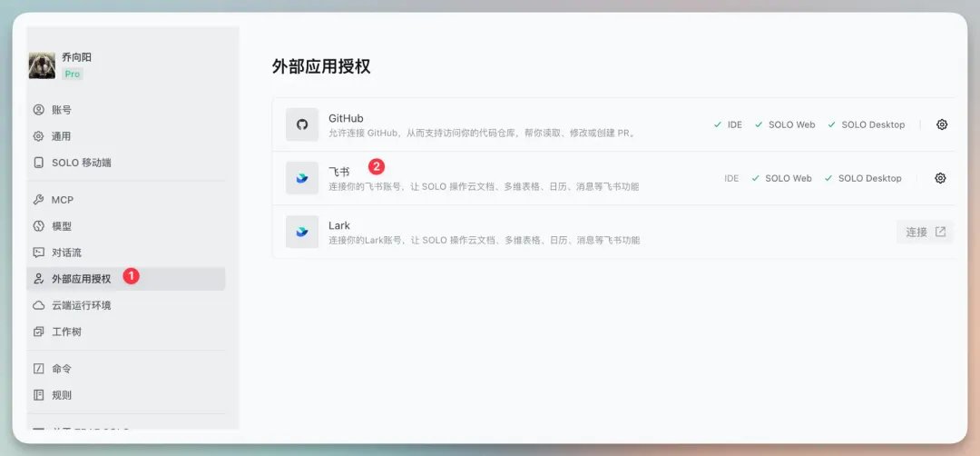Open the 对话流 settings section
Screen dimensions: 980x456
click(125, 253)
